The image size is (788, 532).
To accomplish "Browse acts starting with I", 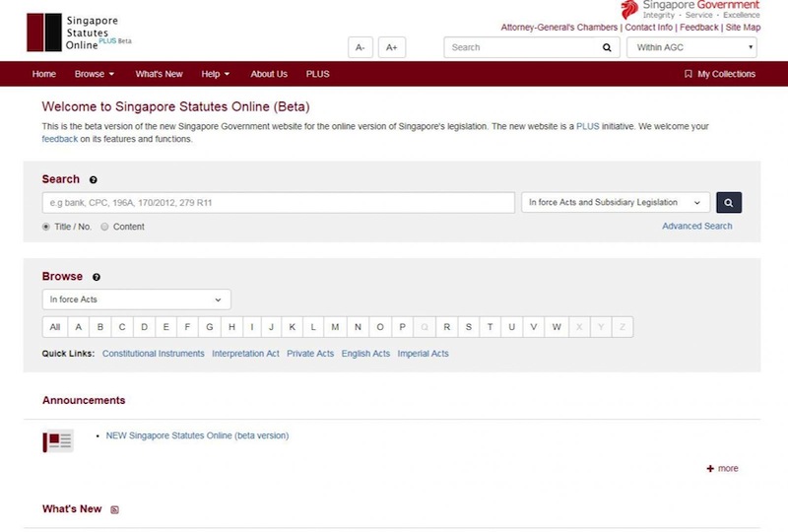I will 252,327.
